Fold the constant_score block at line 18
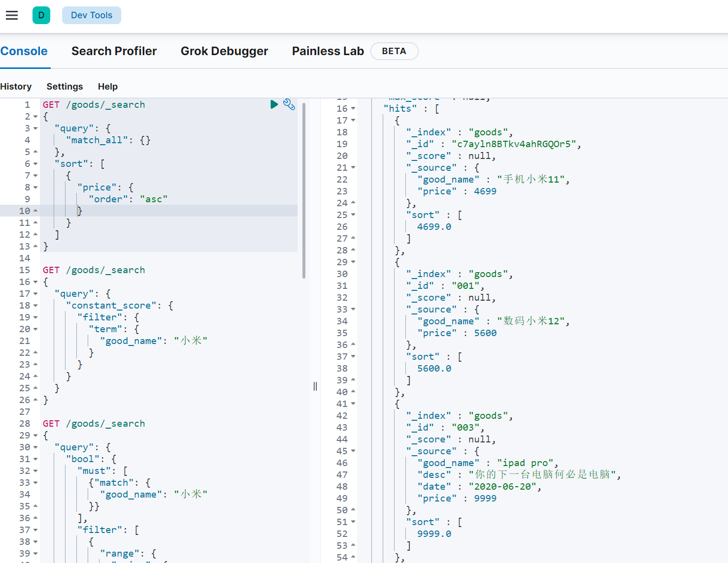This screenshot has width=728, height=563. (35, 306)
